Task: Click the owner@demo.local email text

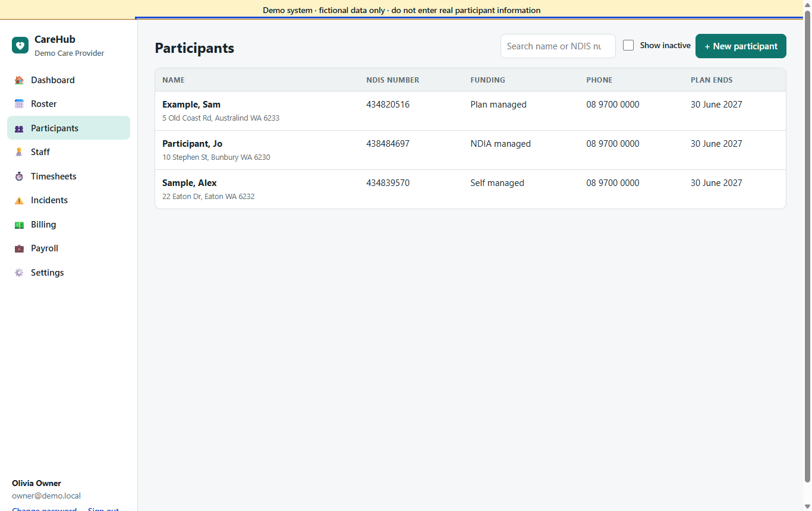Action: 46,496
